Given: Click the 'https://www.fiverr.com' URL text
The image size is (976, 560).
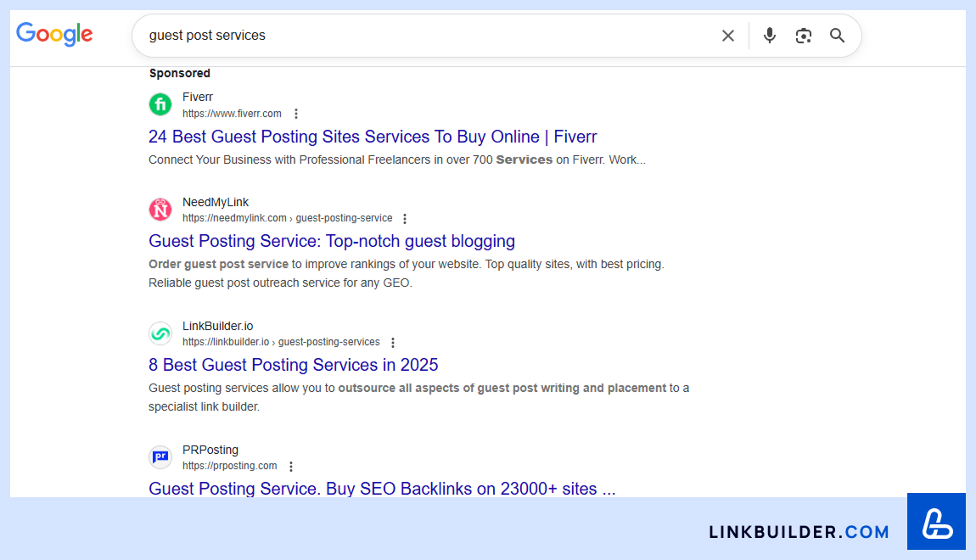Looking at the screenshot, I should (x=232, y=114).
